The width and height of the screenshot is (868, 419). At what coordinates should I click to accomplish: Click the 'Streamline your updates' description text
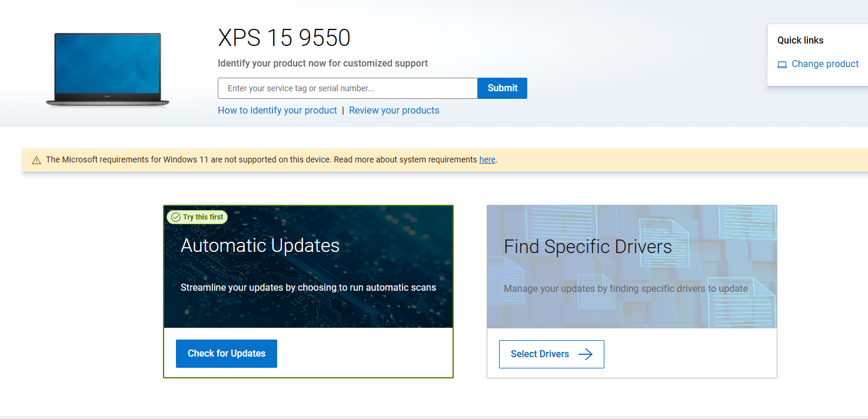coord(308,288)
